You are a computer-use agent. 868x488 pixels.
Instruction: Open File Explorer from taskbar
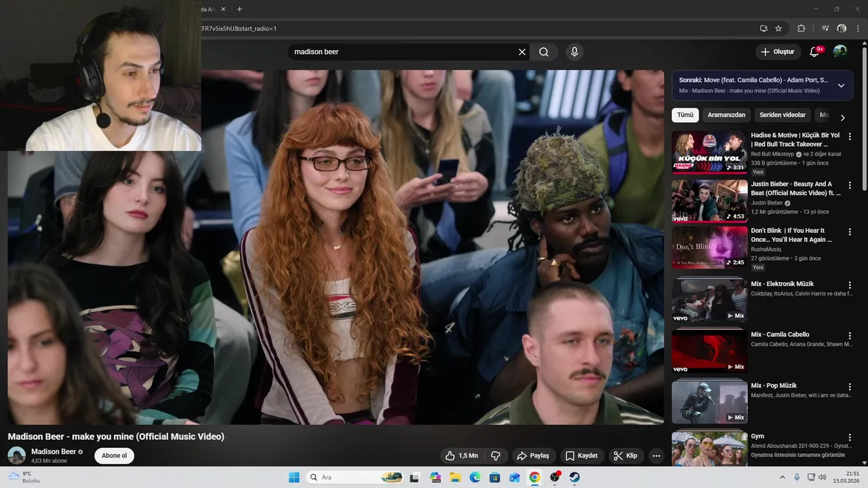pos(455,477)
